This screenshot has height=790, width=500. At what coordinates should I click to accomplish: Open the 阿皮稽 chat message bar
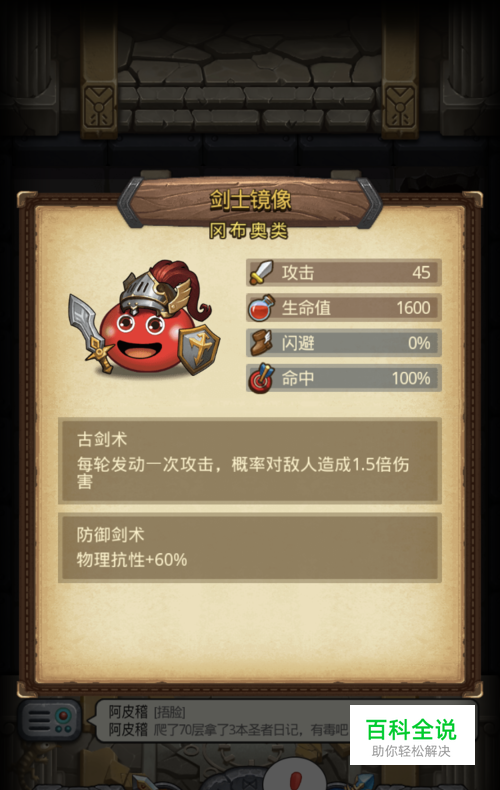click(x=222, y=721)
